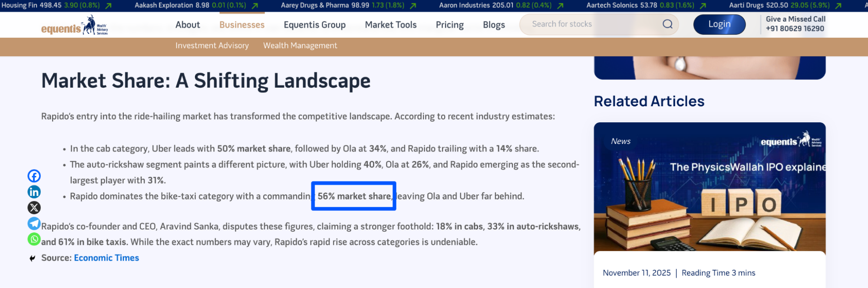
Task: Click the Aakash Exploration ticker entry
Action: (x=197, y=6)
